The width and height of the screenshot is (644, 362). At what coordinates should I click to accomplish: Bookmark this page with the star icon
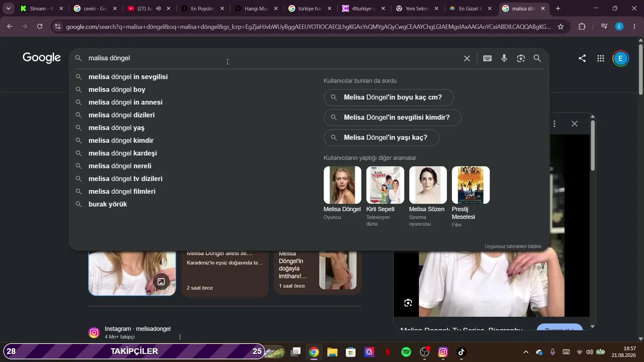pyautogui.click(x=560, y=27)
